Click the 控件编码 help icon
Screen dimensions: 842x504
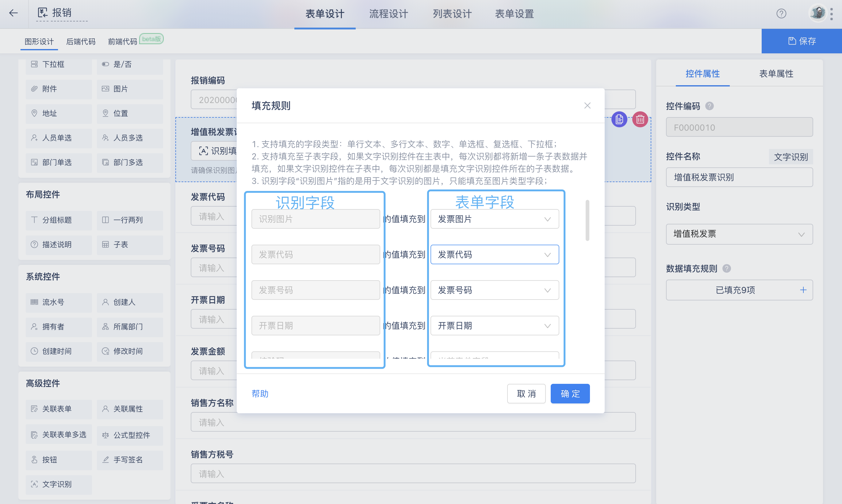coord(710,106)
